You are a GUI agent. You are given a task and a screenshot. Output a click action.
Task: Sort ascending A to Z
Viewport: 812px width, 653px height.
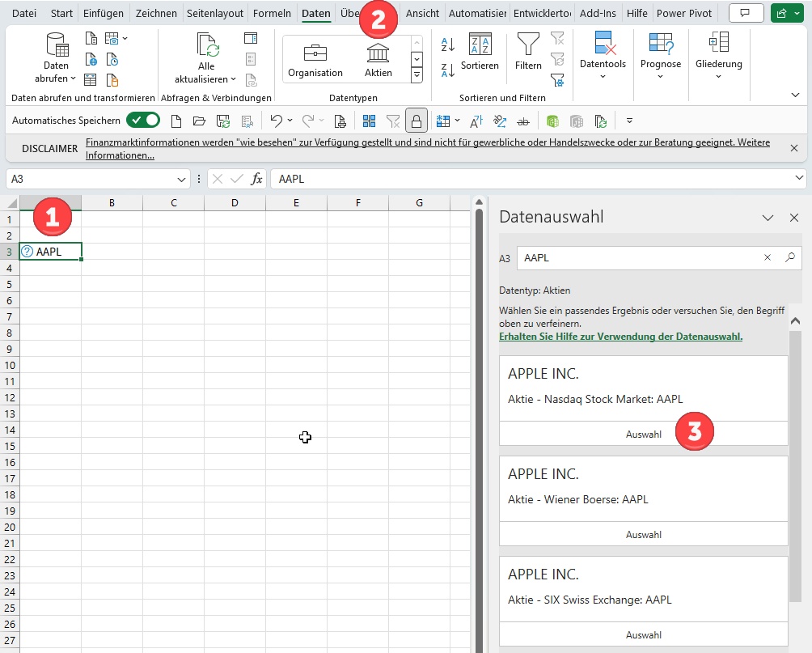(447, 45)
